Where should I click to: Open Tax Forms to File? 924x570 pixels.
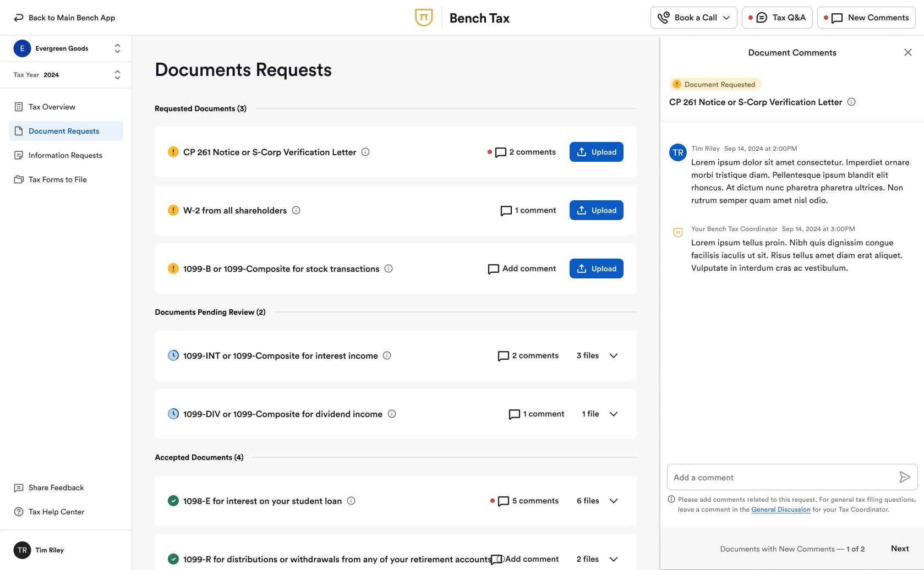tap(66, 179)
